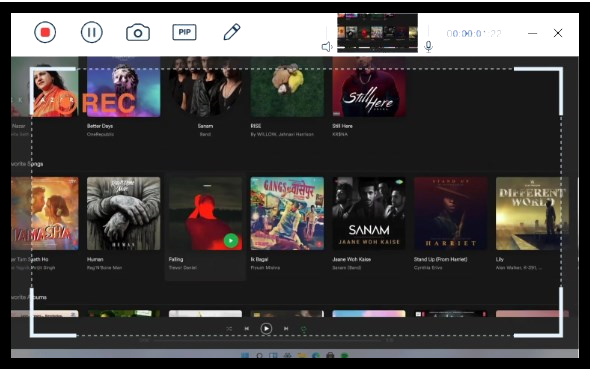Viewport: 612px width, 384px height.
Task: Click the Human song title
Action: click(x=95, y=260)
